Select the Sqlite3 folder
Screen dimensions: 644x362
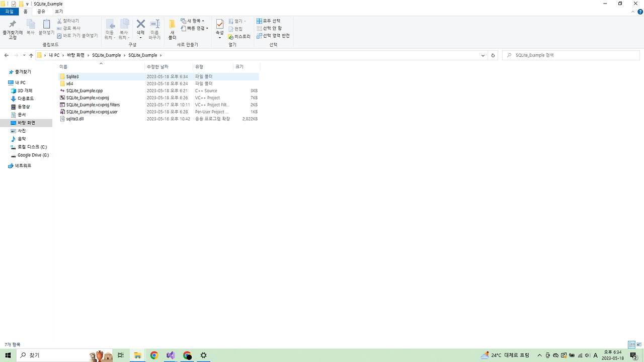tap(158, 76)
